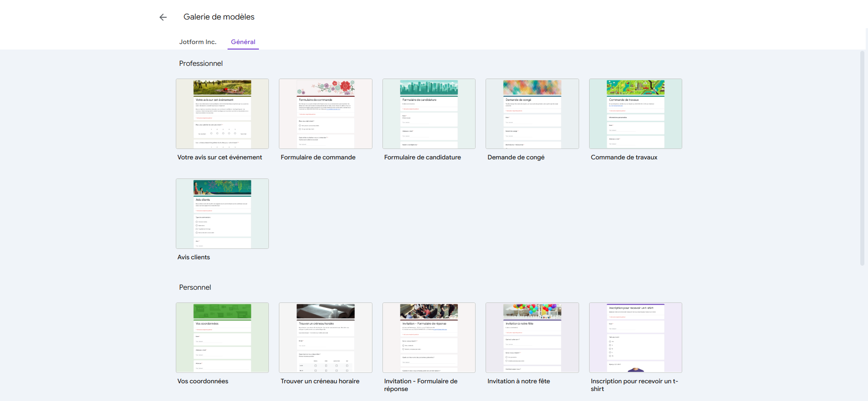Click the Invitation - Formulaire de réponse label
Image resolution: width=868 pixels, height=401 pixels.
pos(421,385)
